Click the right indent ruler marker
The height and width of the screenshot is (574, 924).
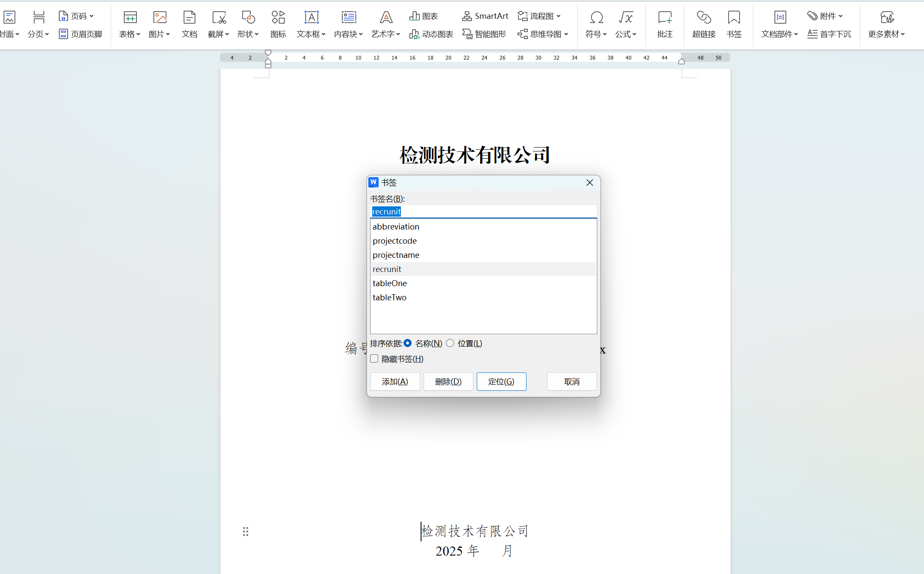tap(681, 61)
